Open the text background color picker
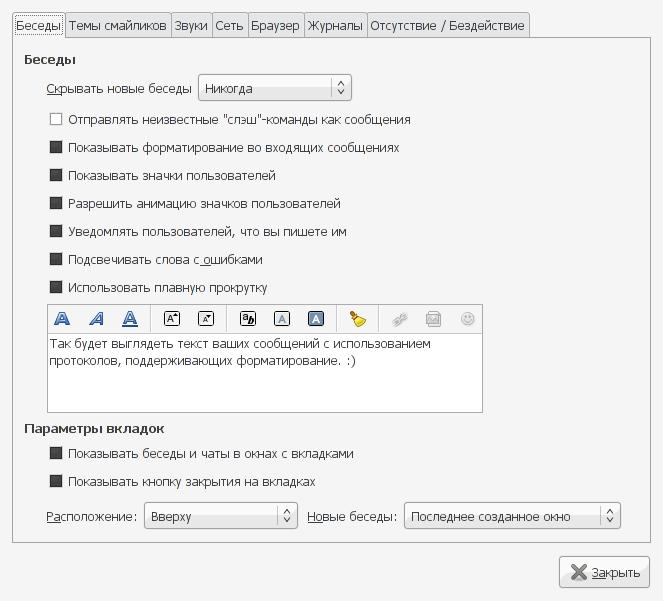 316,319
